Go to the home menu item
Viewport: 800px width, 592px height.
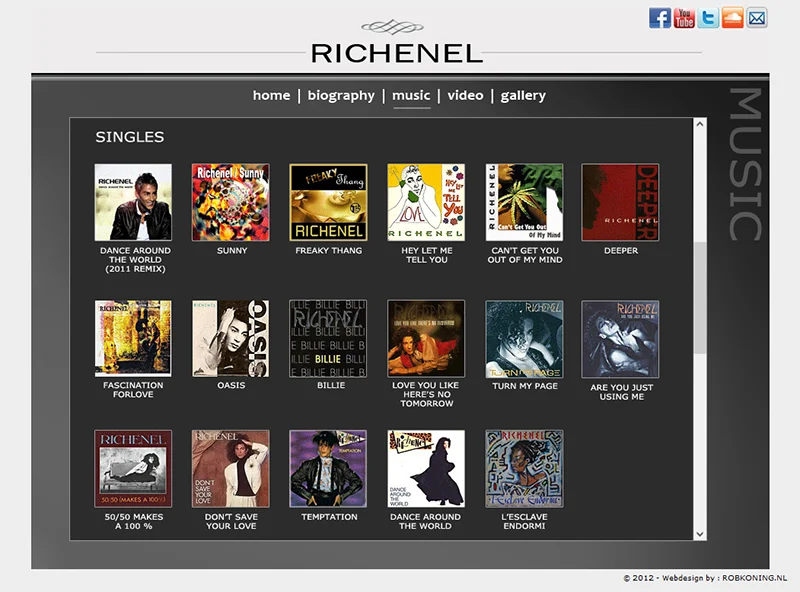point(271,96)
